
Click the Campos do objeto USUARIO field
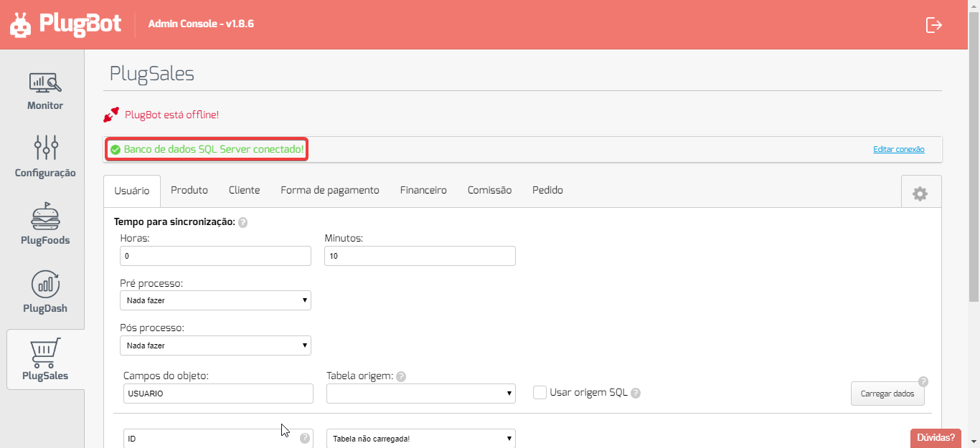point(218,394)
